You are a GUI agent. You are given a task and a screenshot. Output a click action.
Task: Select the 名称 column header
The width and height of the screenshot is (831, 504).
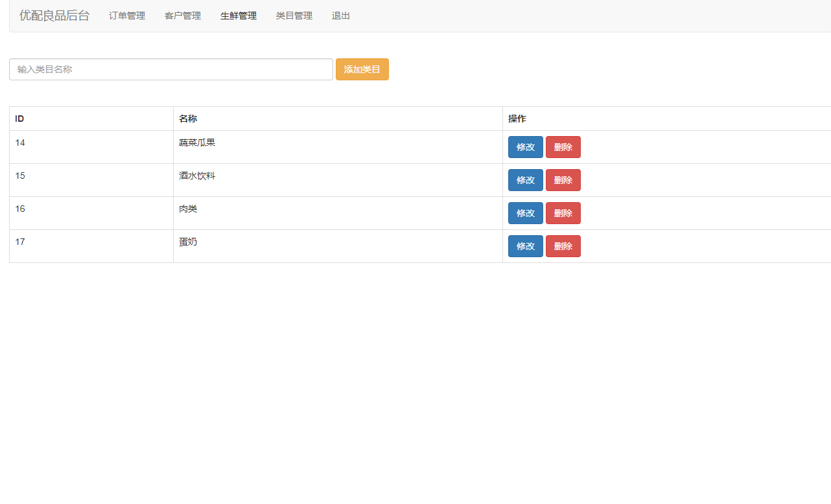[187, 119]
